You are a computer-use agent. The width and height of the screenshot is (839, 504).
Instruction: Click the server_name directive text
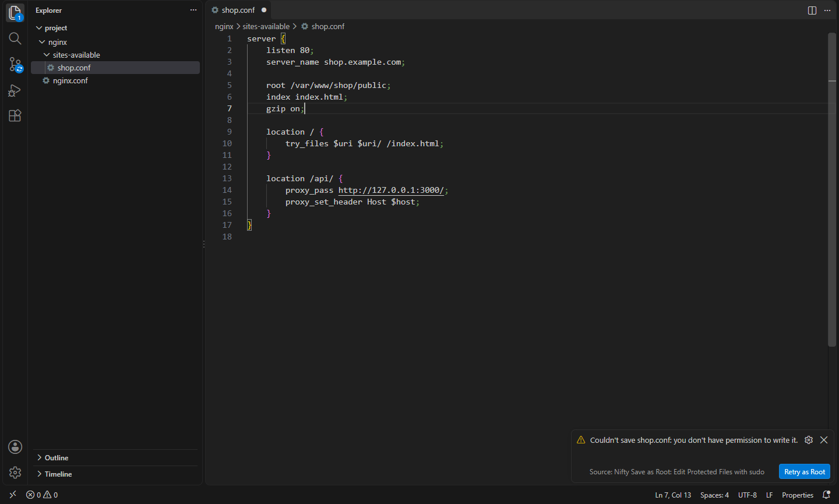click(x=292, y=62)
